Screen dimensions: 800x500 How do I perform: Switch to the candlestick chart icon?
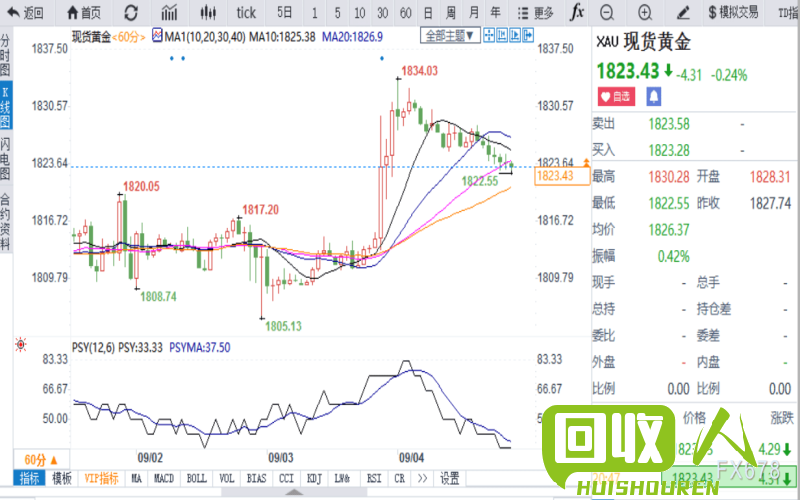click(208, 13)
